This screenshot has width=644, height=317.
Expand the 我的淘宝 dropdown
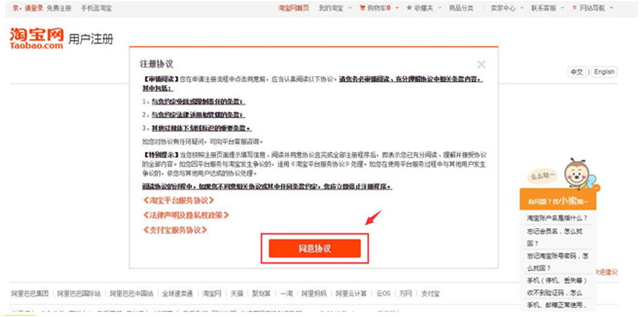pyautogui.click(x=334, y=8)
